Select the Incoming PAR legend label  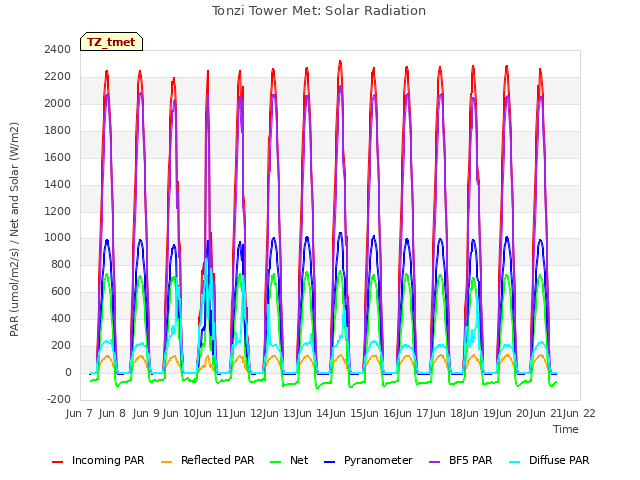[x=108, y=460]
